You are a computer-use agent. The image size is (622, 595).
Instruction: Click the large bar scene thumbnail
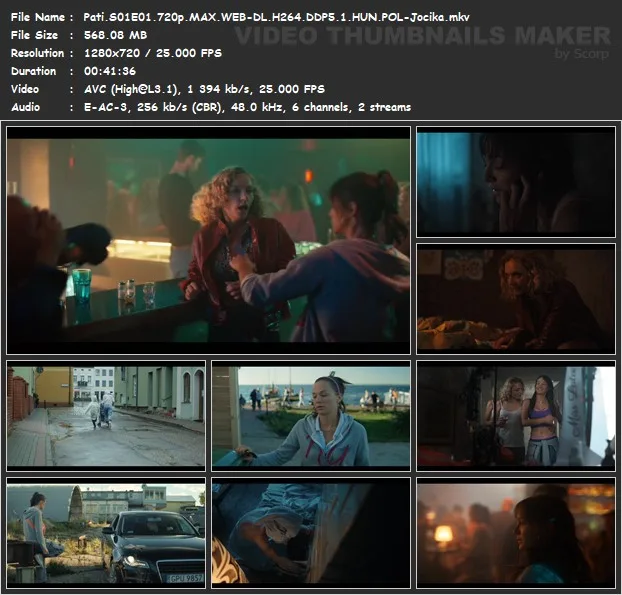tap(209, 240)
